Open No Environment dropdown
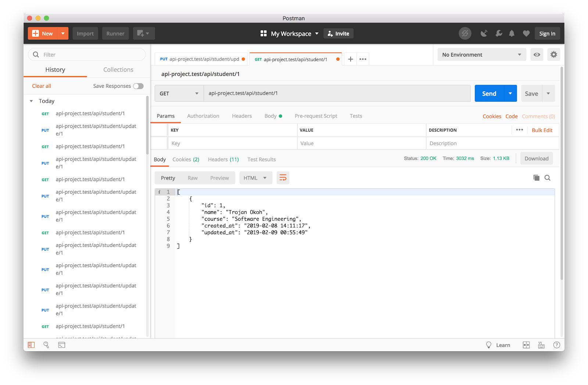Viewport: 588px width, 385px height. [x=482, y=55]
